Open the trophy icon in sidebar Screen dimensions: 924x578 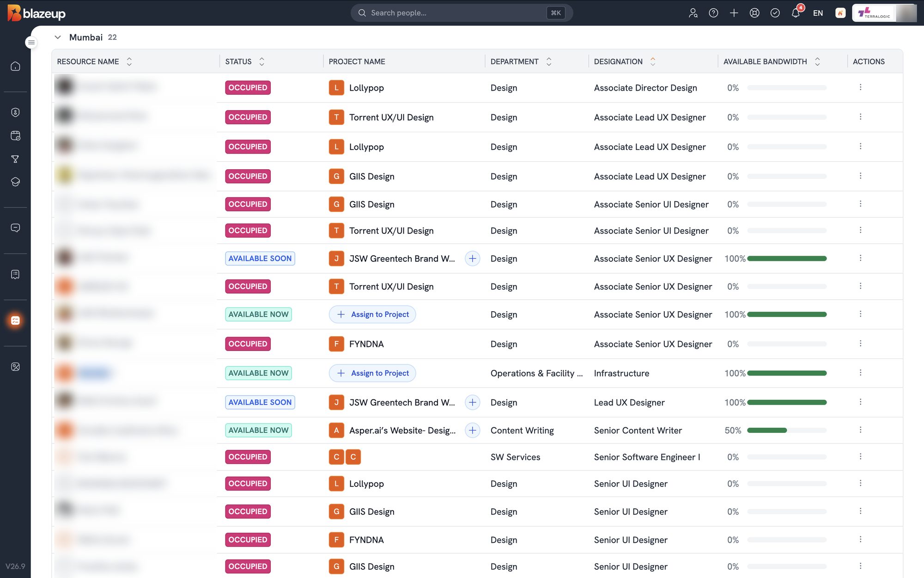[15, 159]
